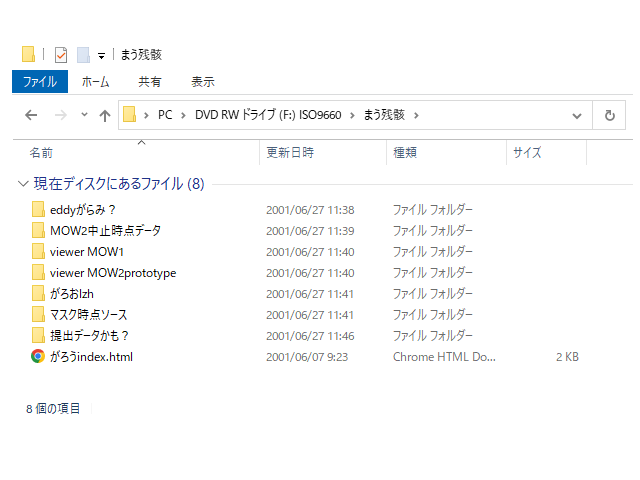640x480 pixels.
Task: Select the eddyがらみ？ folder icon
Action: point(39,210)
